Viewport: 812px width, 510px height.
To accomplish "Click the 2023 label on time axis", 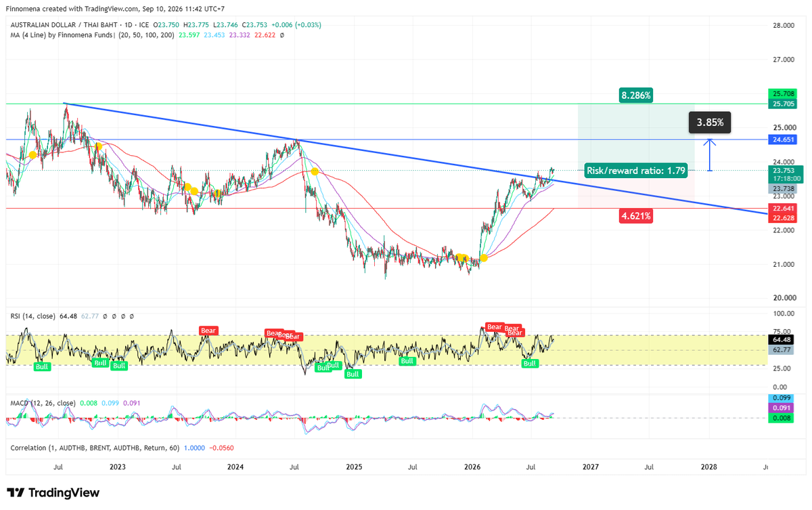I will [117, 467].
